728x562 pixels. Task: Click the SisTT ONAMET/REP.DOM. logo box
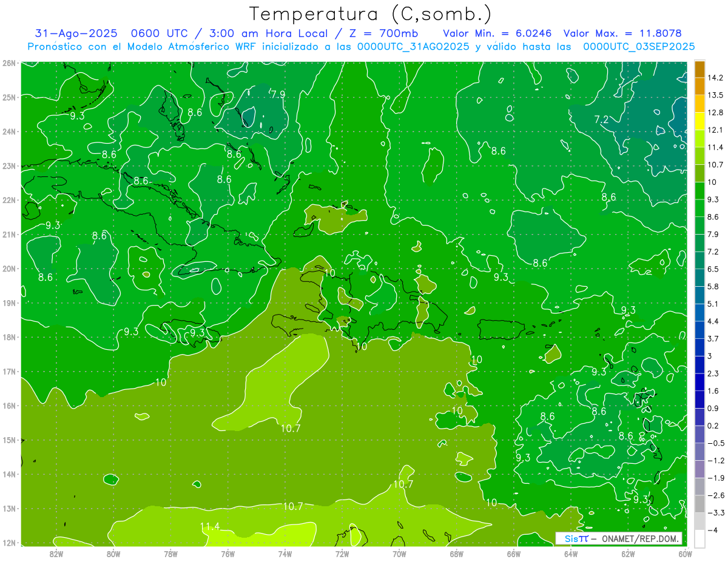pyautogui.click(x=618, y=538)
